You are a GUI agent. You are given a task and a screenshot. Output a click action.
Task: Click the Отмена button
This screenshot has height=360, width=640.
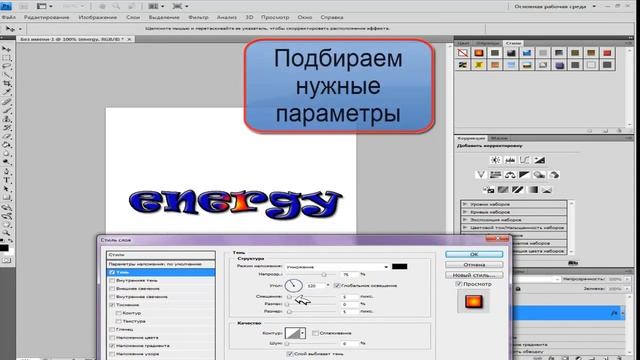click(474, 264)
